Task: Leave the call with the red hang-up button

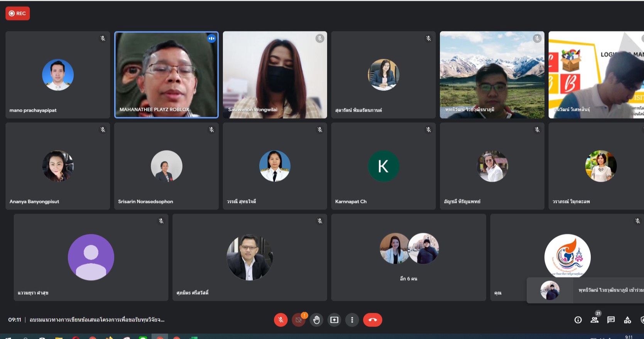Action: click(372, 320)
